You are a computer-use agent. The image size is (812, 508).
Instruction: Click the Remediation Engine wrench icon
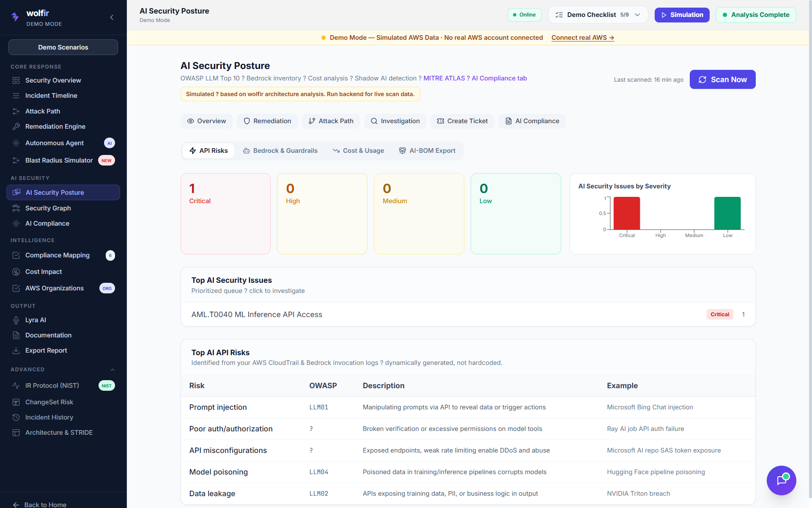16,127
